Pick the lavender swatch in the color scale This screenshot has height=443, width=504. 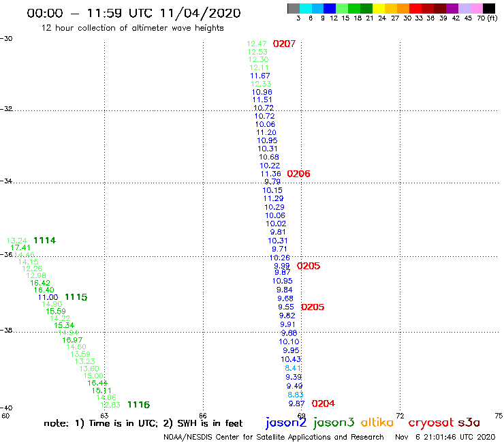[464, 9]
